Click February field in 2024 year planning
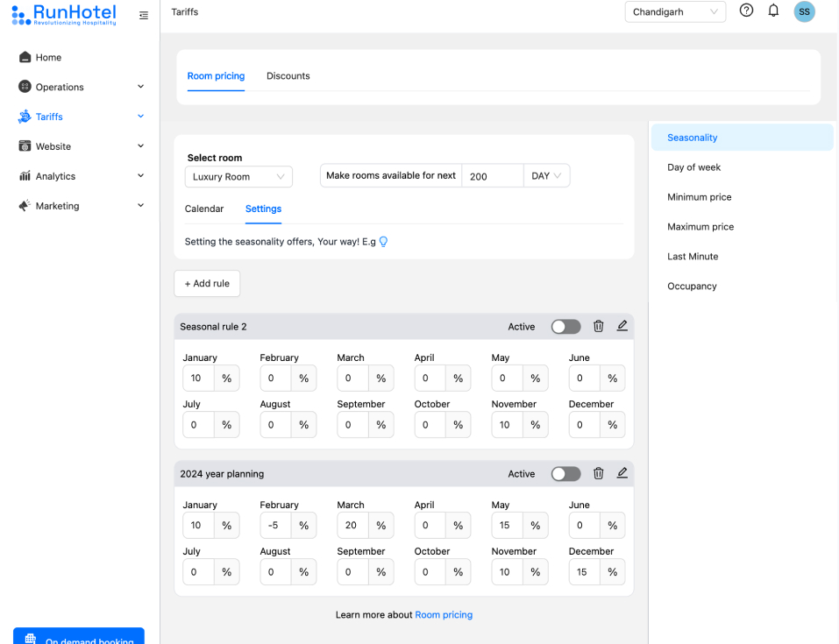 point(275,525)
